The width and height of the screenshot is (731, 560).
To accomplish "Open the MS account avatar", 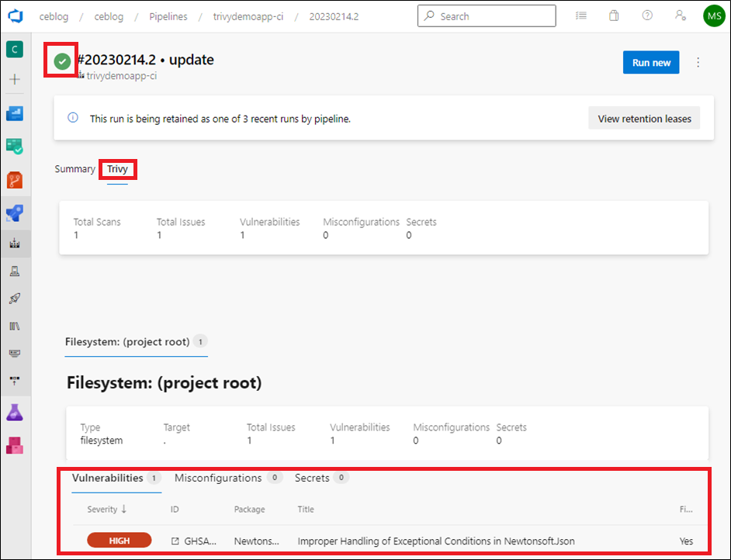I will coord(714,16).
